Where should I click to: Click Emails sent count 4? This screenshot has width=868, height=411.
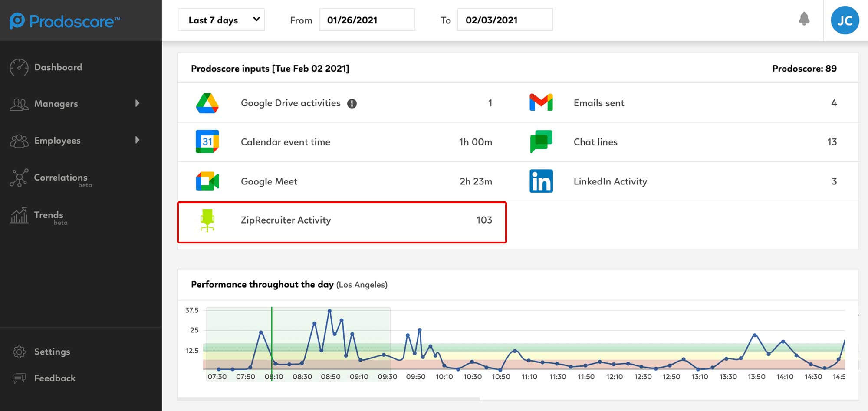tap(834, 103)
